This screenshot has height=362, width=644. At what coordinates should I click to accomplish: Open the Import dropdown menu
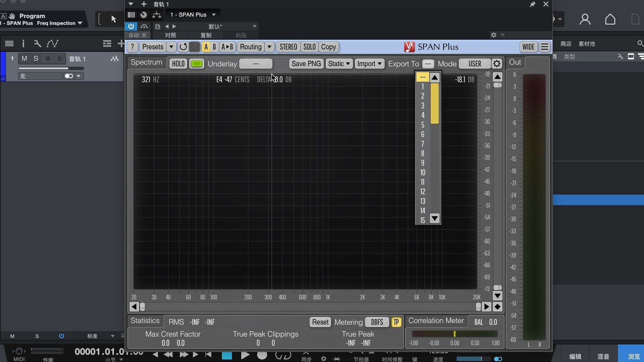pos(369,64)
